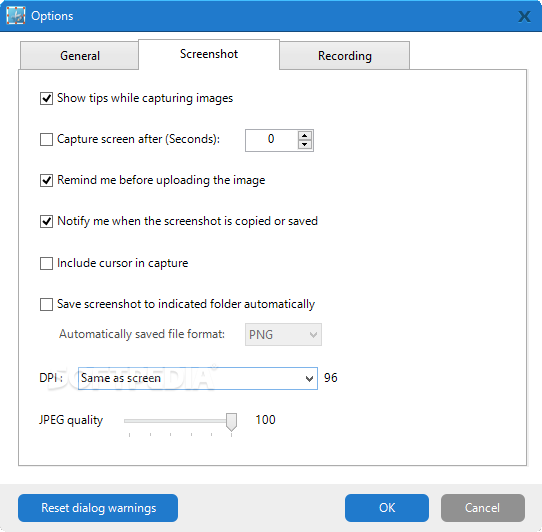Click Reset dialog warnings button
The image size is (542, 532).
98,508
